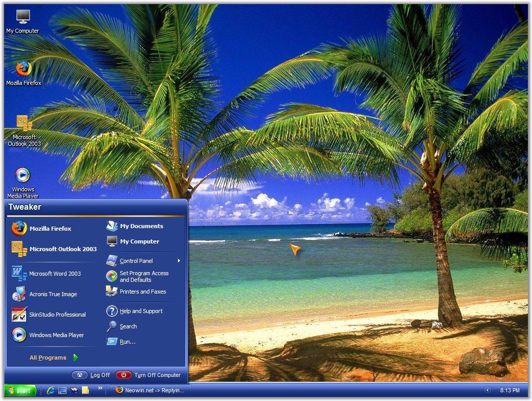Click the Firefox icon in Start menu
The height and width of the screenshot is (401, 532).
tap(19, 228)
